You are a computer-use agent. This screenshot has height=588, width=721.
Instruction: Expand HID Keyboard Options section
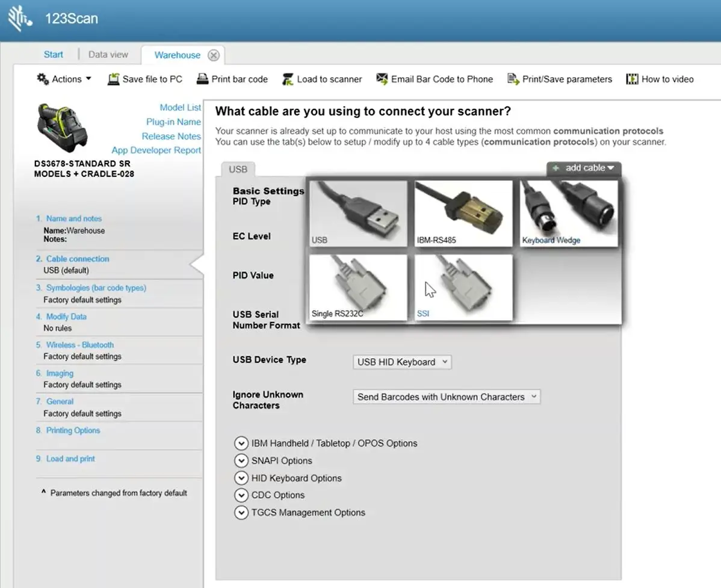click(x=241, y=478)
